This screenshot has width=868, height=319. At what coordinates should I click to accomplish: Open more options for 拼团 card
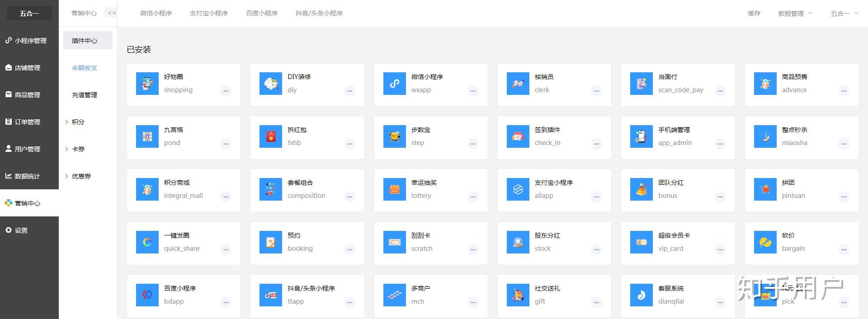point(844,197)
